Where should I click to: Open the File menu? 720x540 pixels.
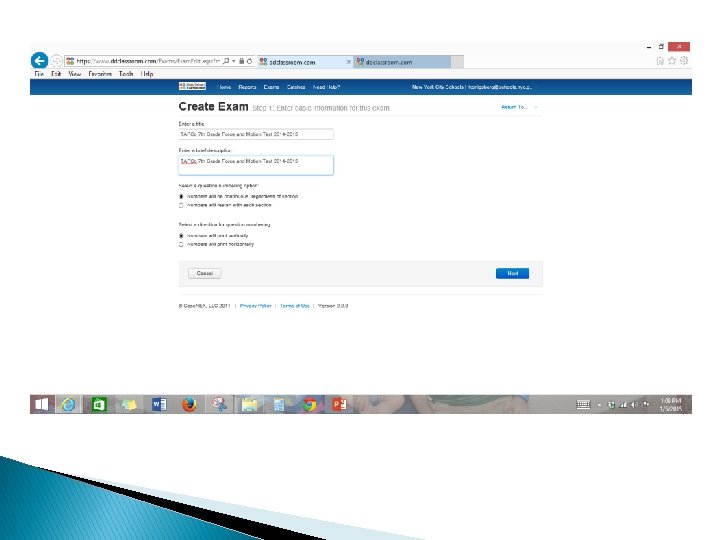pos(39,74)
